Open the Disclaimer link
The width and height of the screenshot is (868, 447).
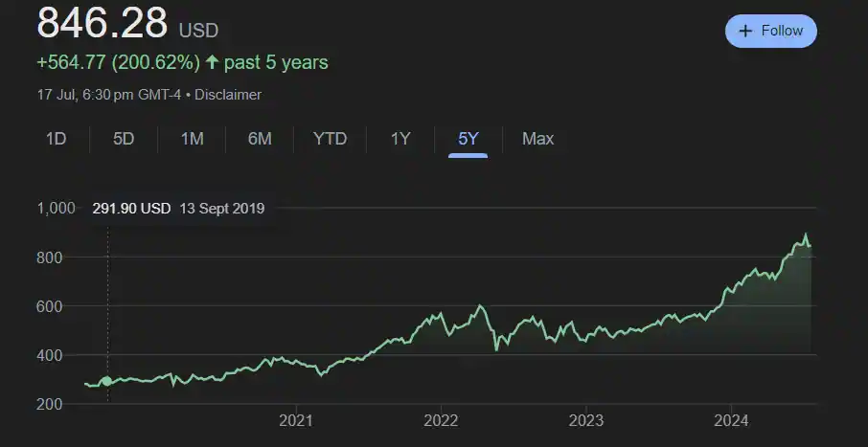tap(228, 95)
